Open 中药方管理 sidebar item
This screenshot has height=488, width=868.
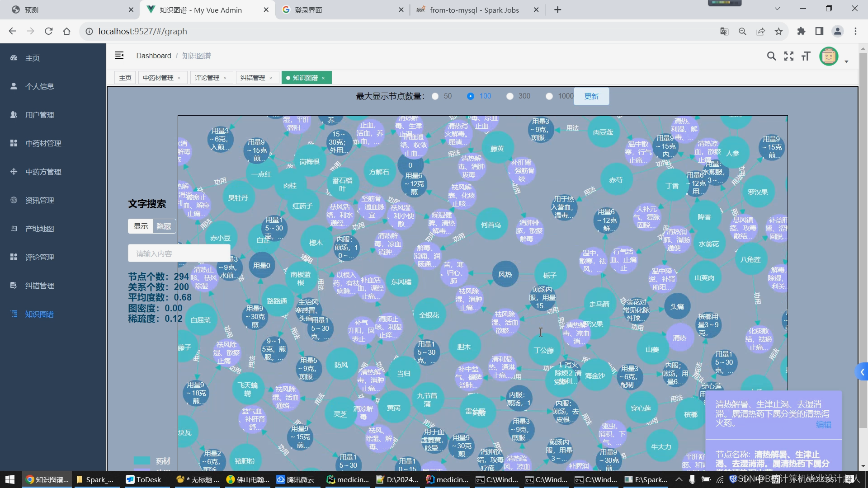point(43,172)
